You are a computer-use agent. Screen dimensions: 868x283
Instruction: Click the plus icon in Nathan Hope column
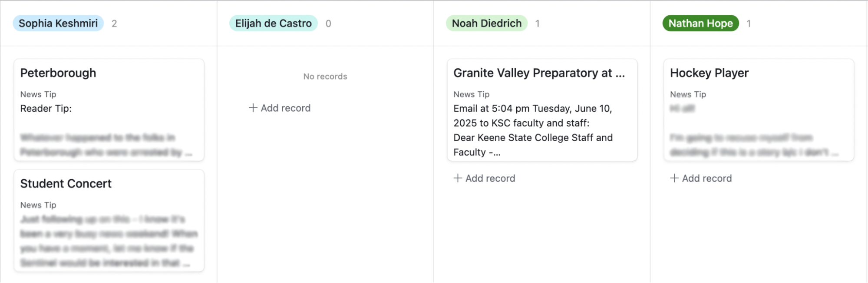pos(674,178)
